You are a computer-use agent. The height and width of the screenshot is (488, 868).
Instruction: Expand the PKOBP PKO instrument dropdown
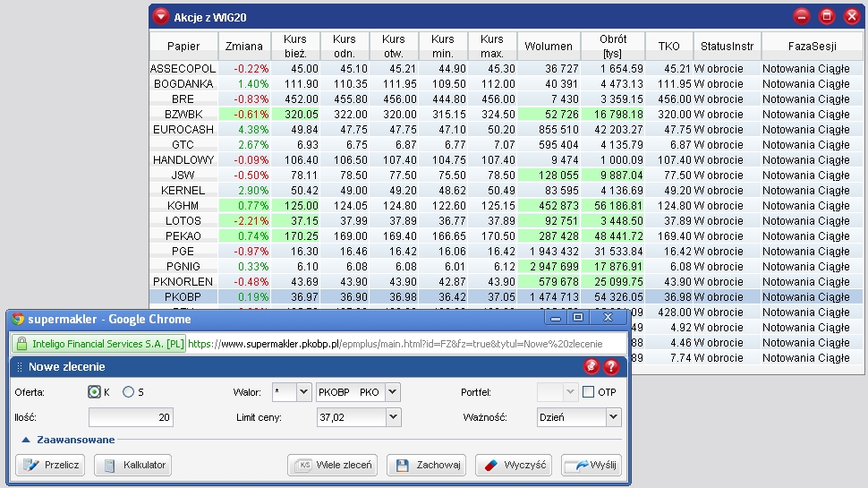393,392
